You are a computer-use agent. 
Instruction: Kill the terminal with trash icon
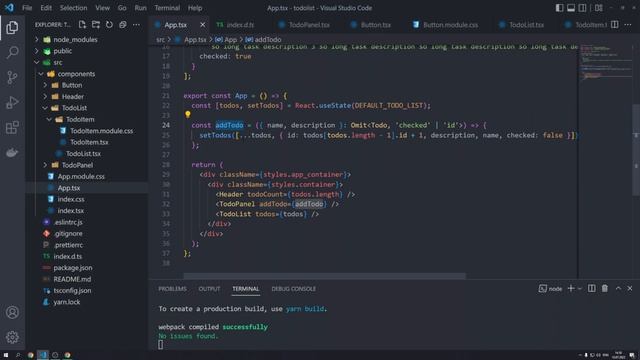click(x=604, y=289)
